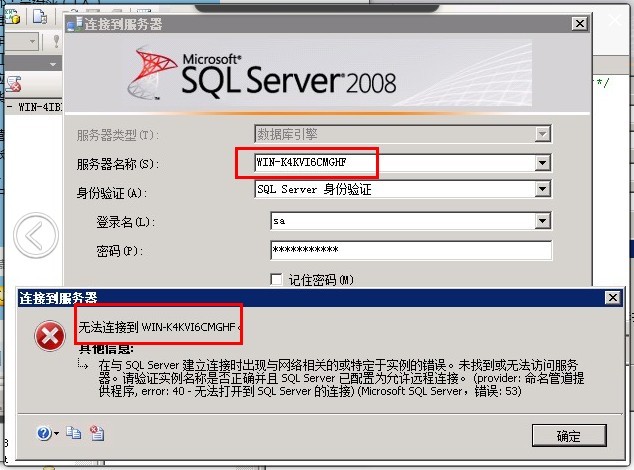634x470 pixels.
Task: Click the disconnect server icon in background
Action: (x=13, y=83)
